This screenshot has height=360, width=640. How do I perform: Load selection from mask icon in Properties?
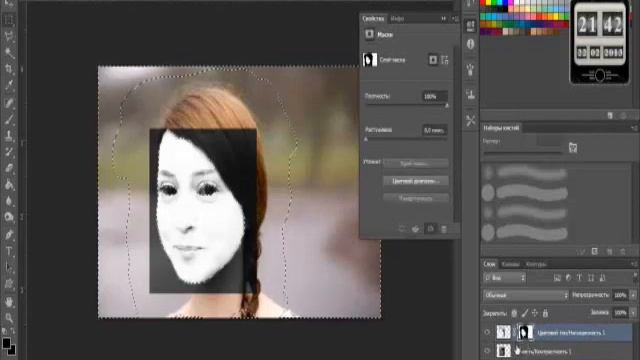402,229
